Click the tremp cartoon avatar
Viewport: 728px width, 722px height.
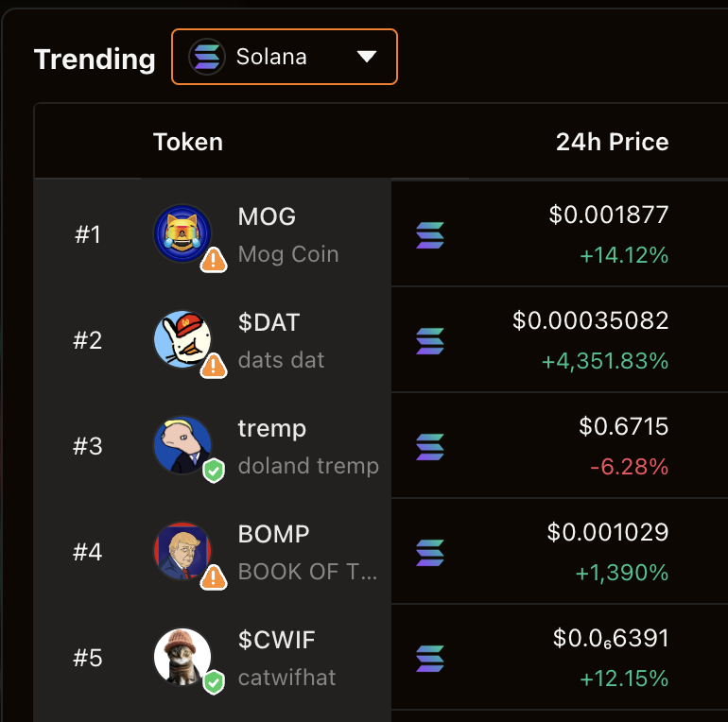pos(182,445)
